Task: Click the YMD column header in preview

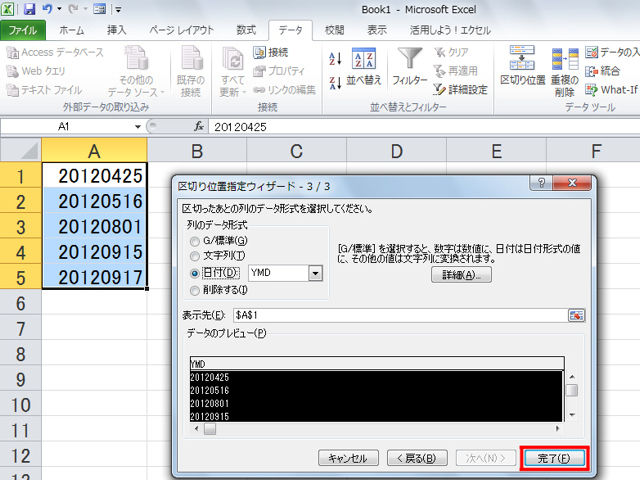Action: 377,364
